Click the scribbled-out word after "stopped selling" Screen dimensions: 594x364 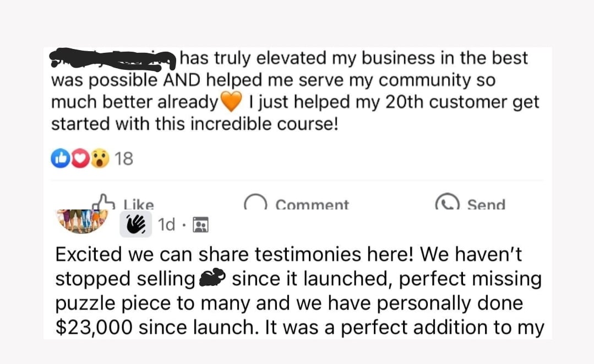coord(213,279)
